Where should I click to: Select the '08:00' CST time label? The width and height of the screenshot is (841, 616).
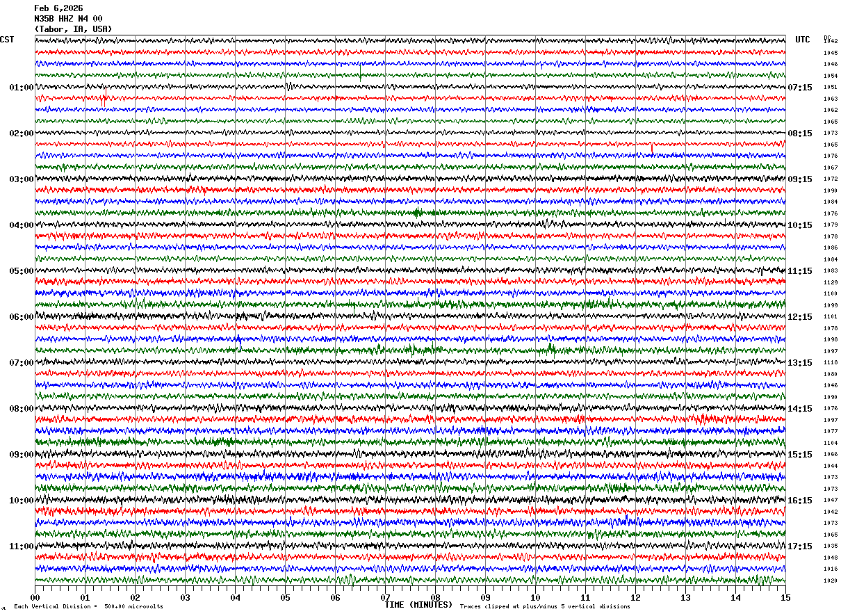pos(22,409)
